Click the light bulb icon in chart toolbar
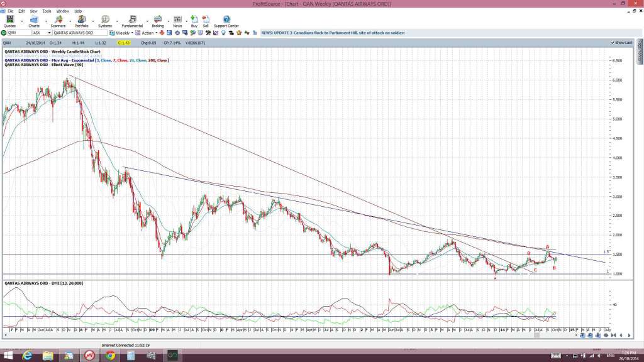The image size is (644, 362). (223, 33)
